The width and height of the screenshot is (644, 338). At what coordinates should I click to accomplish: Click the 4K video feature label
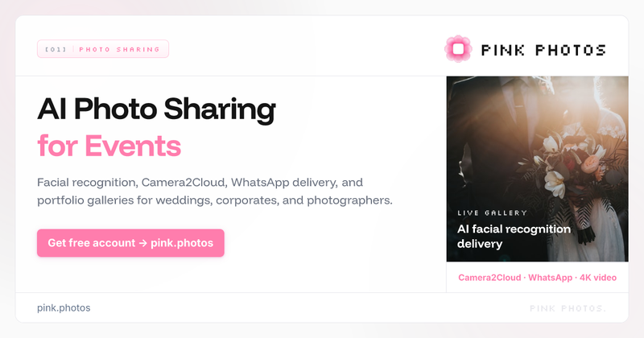click(x=598, y=278)
